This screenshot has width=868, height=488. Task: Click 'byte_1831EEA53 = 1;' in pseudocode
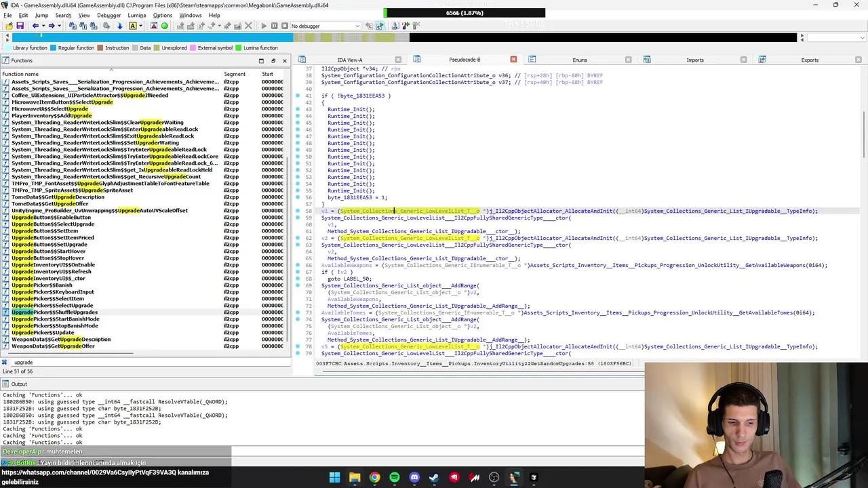point(357,197)
